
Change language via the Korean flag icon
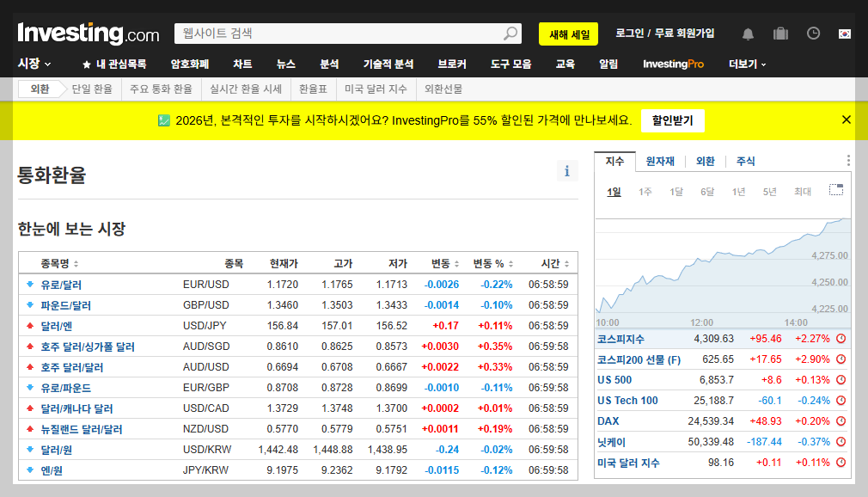[844, 33]
